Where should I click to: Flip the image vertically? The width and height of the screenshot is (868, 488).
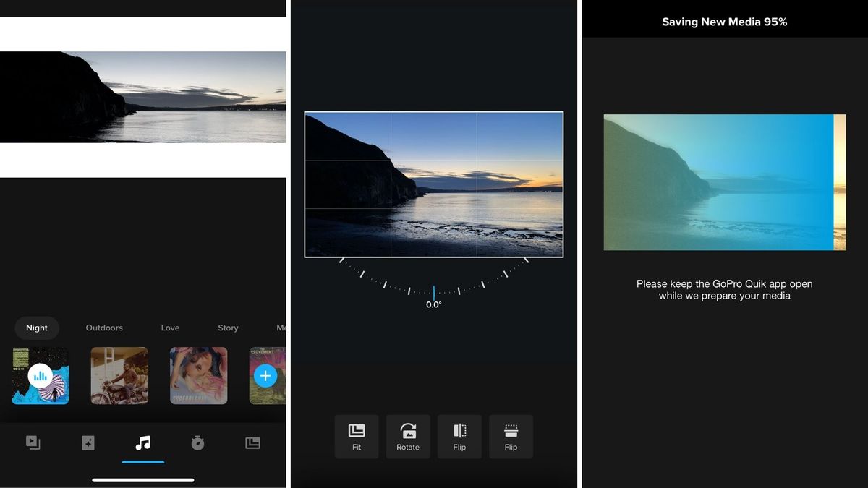tap(511, 437)
